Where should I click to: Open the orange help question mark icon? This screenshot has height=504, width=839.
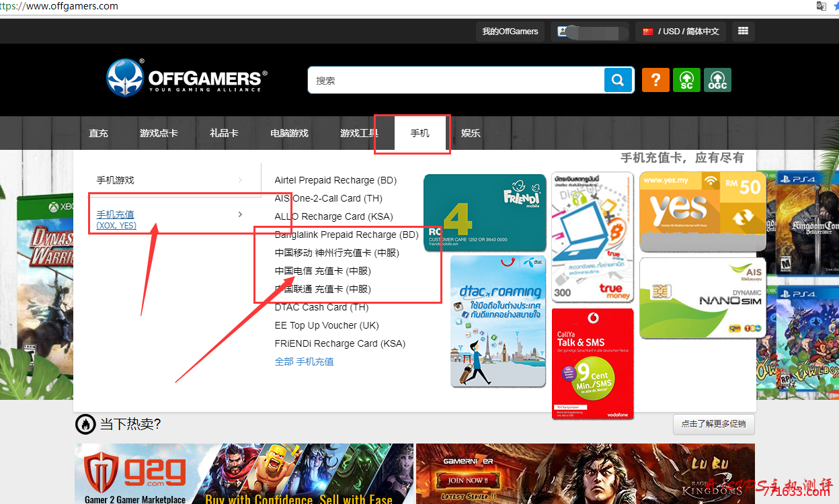pos(655,80)
